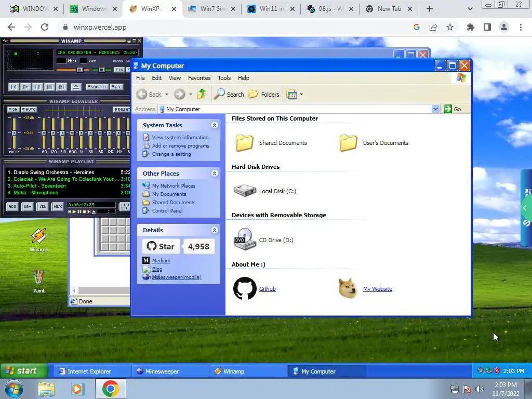This screenshot has height=399, width=532.
Task: Click View system information
Action: point(180,137)
